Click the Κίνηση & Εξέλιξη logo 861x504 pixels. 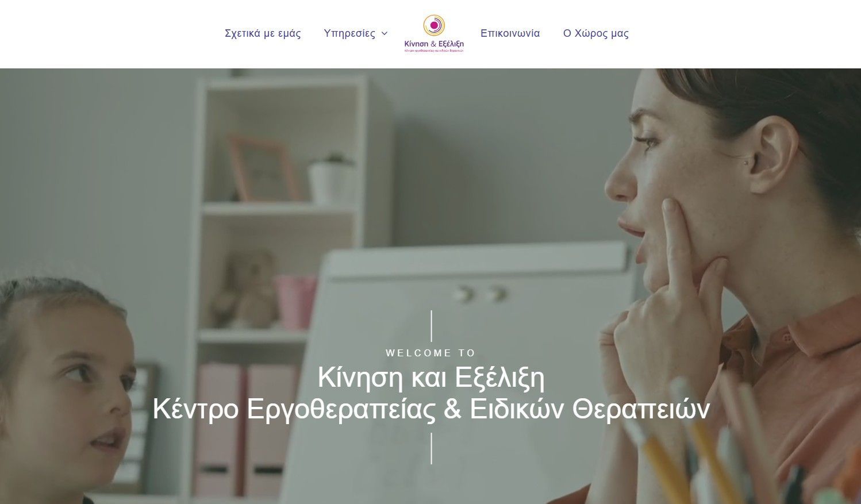click(x=434, y=34)
